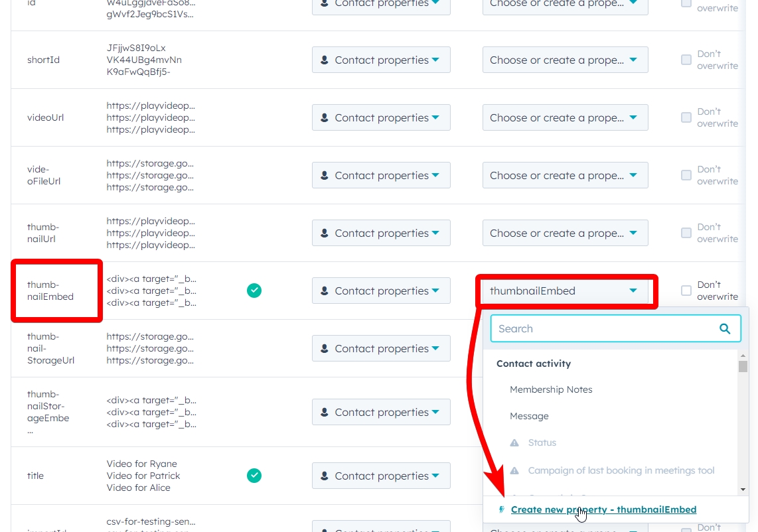Click the dropdown list scrollbar thumb

pos(743,366)
